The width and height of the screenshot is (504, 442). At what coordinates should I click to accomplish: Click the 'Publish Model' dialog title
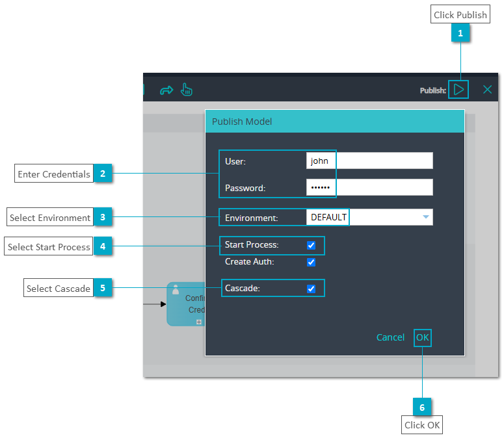tap(242, 122)
